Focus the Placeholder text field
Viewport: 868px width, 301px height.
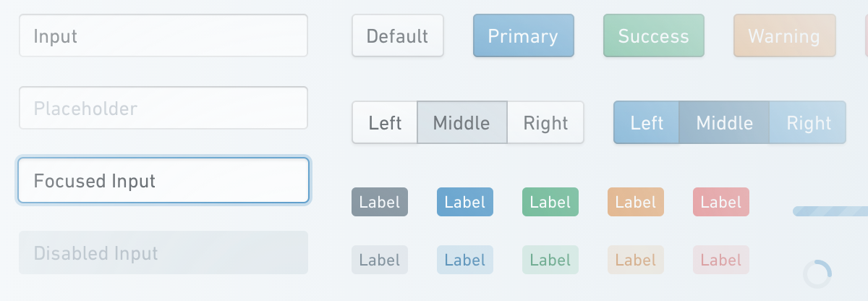[x=163, y=109]
